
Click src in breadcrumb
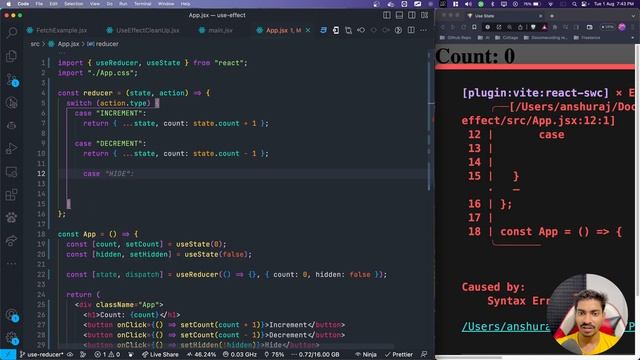35,44
